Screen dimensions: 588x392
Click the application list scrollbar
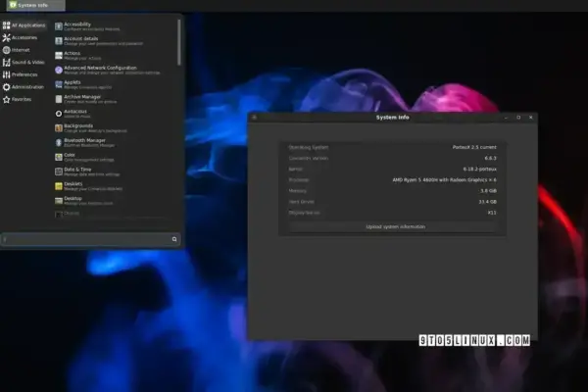179,43
